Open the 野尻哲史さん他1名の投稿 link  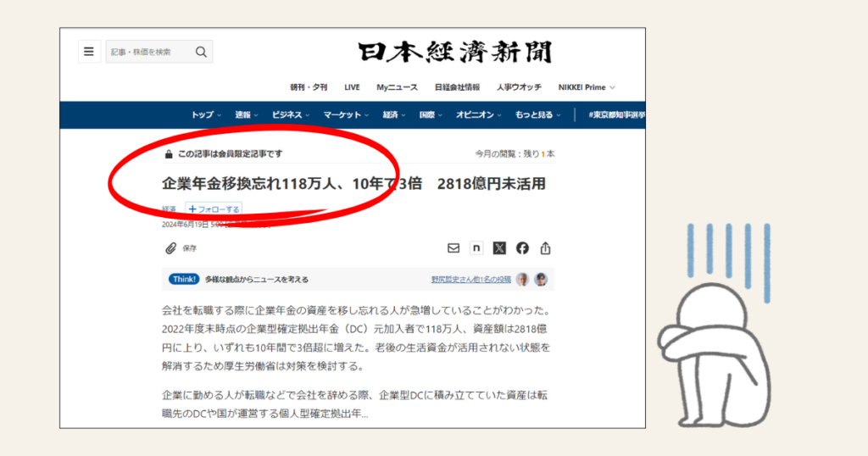pyautogui.click(x=470, y=279)
